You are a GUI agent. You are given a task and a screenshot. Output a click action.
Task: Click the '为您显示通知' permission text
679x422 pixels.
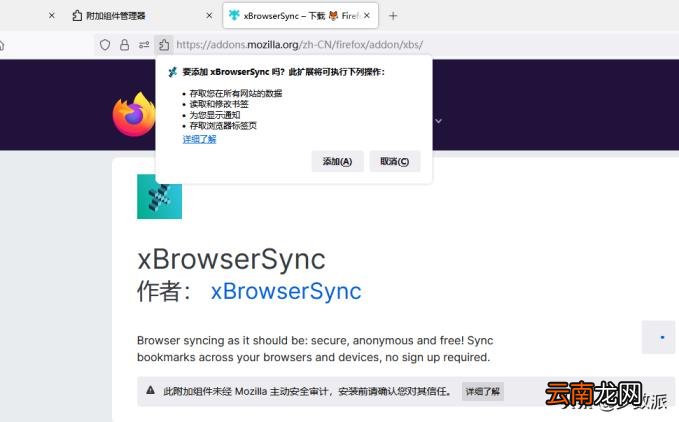tap(214, 115)
